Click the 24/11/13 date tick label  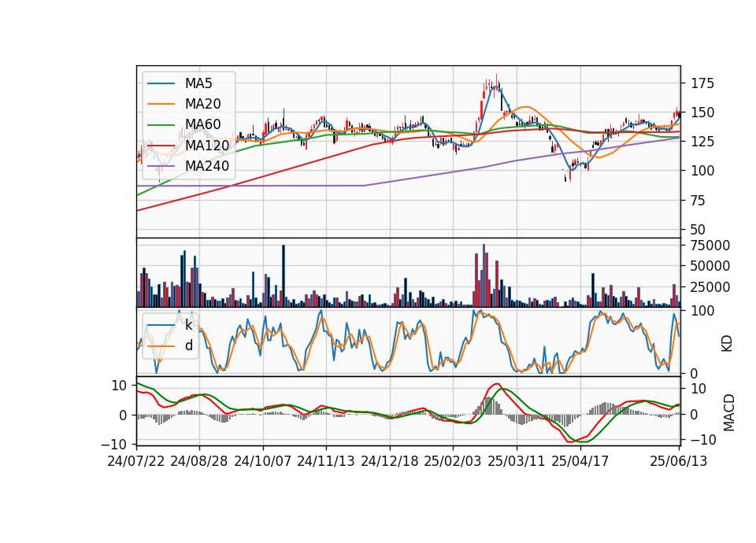pos(326,461)
